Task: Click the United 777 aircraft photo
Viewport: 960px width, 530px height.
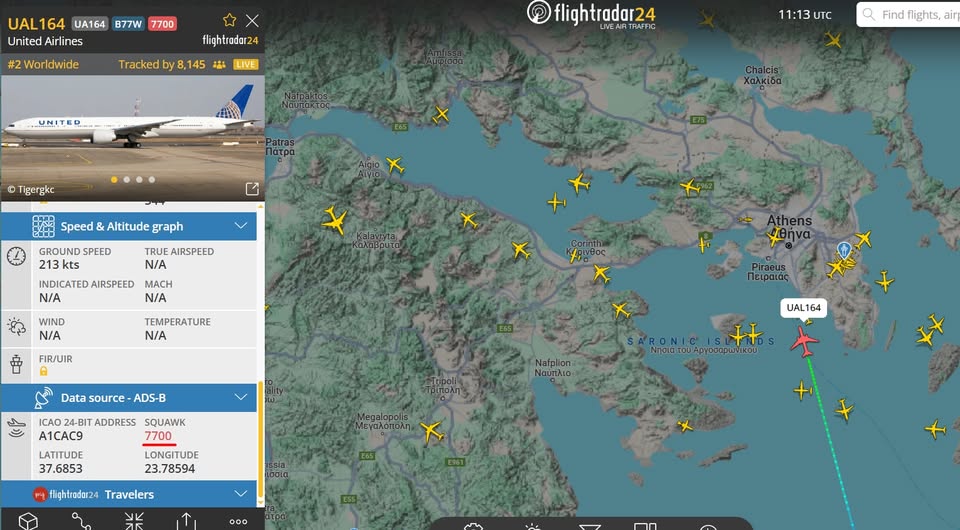Action: pos(132,138)
